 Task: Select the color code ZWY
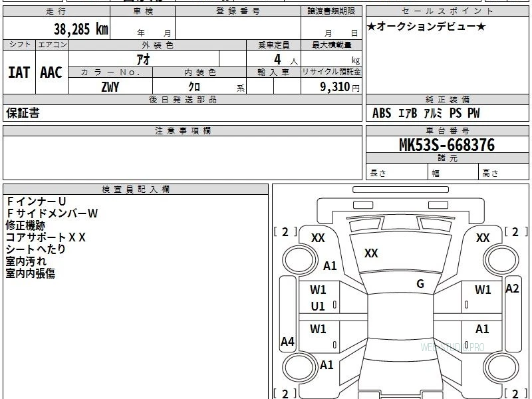(x=110, y=87)
